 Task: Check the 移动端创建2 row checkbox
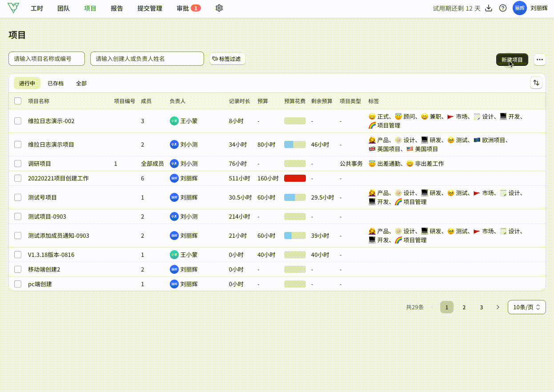point(18,269)
